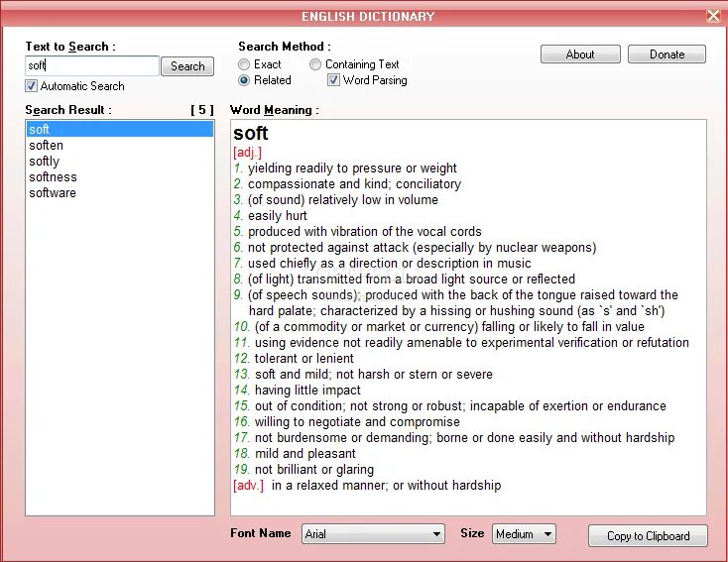Viewport: 728px width, 562px height.
Task: Click definition 'produced with vibration of the vocal cords'
Action: pos(364,231)
